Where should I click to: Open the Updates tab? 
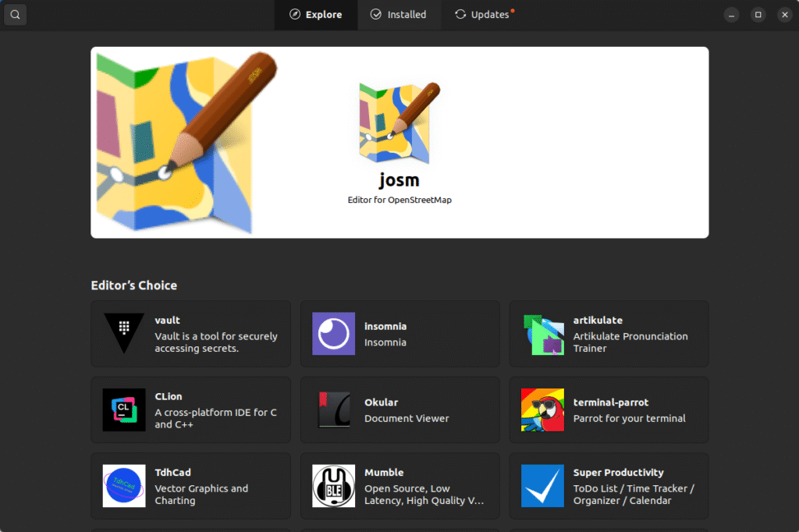484,15
